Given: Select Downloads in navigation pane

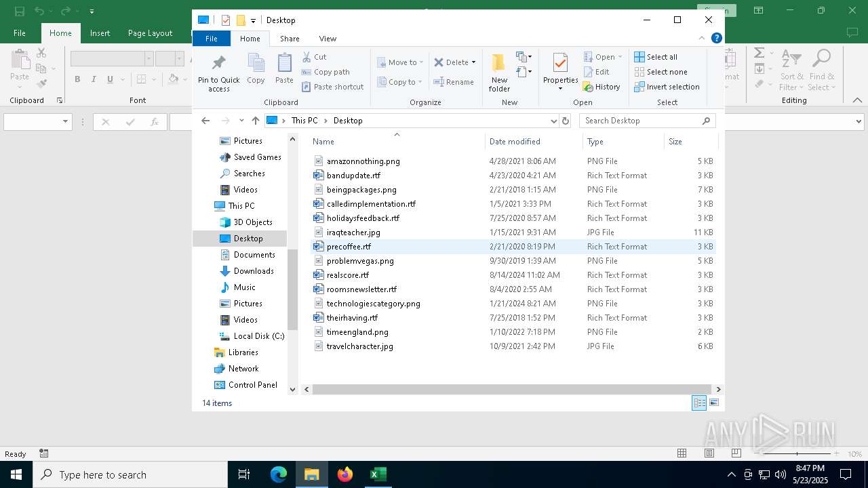Looking at the screenshot, I should click(x=254, y=271).
